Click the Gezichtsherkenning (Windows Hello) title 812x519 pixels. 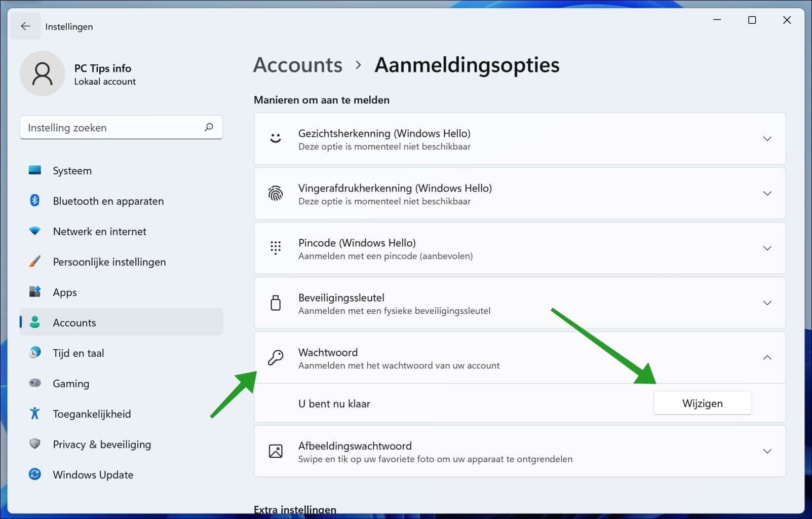point(384,133)
